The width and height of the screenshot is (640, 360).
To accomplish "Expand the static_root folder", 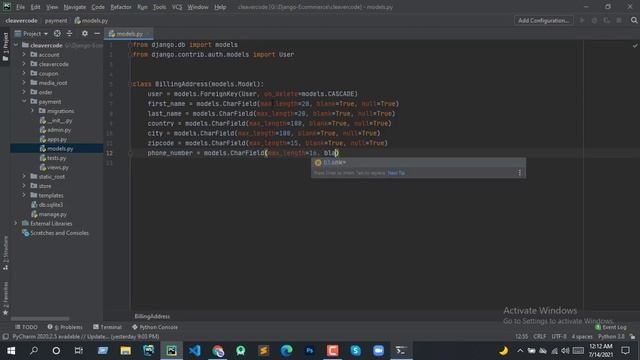I will [x=24, y=176].
